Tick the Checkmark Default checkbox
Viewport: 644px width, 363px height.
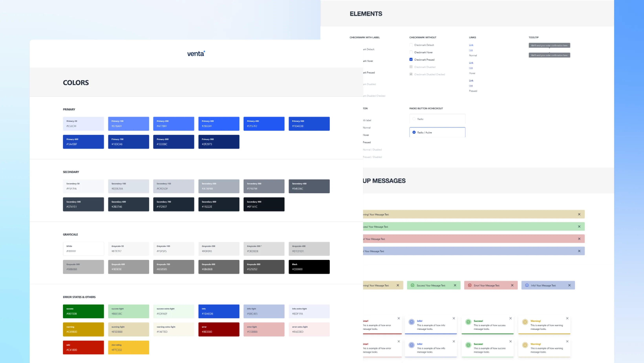click(x=411, y=45)
